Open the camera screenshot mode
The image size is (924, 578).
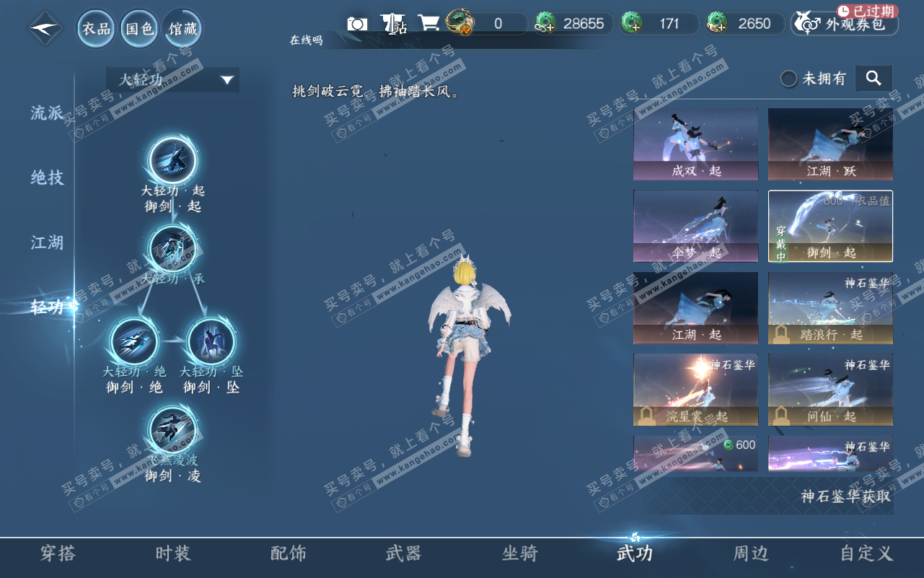357,24
